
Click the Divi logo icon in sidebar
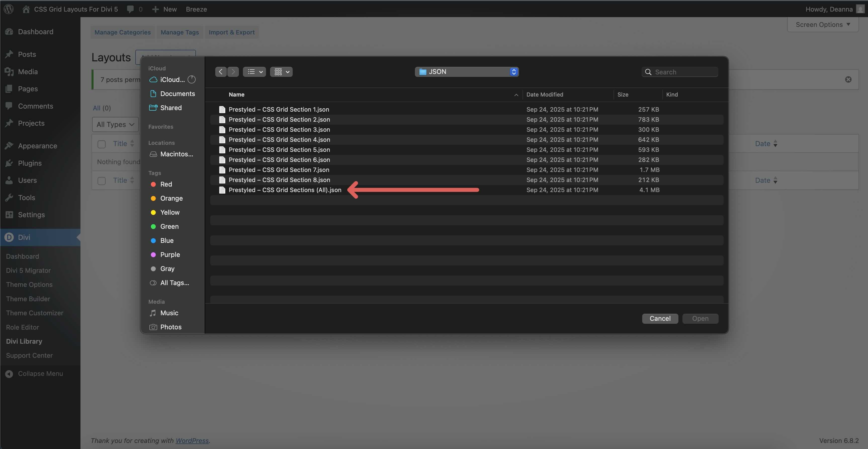[9, 237]
